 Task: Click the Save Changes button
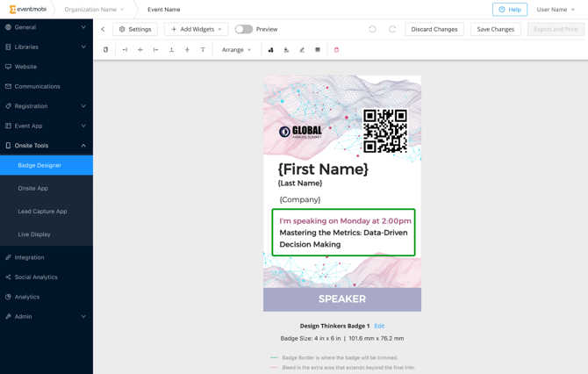pyautogui.click(x=495, y=29)
